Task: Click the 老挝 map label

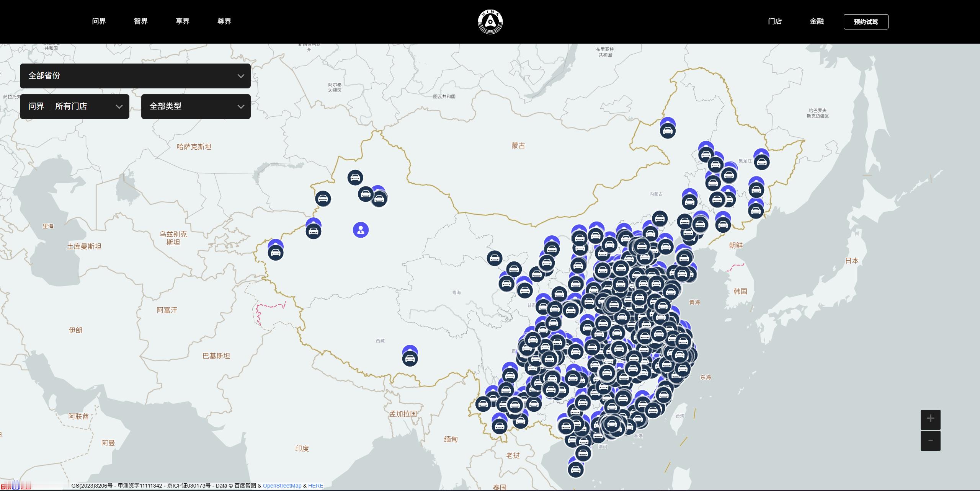Action: [513, 455]
